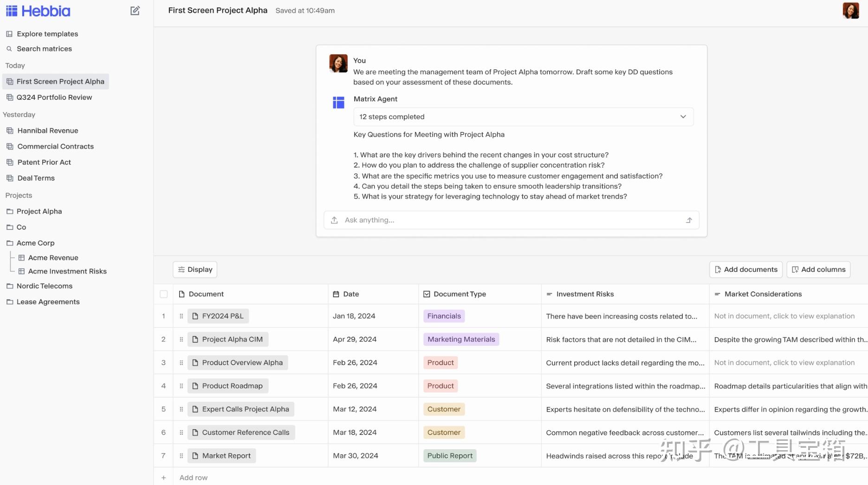Click the drag handle on the FY2024 P&L row
The width and height of the screenshot is (868, 485).
(181, 316)
